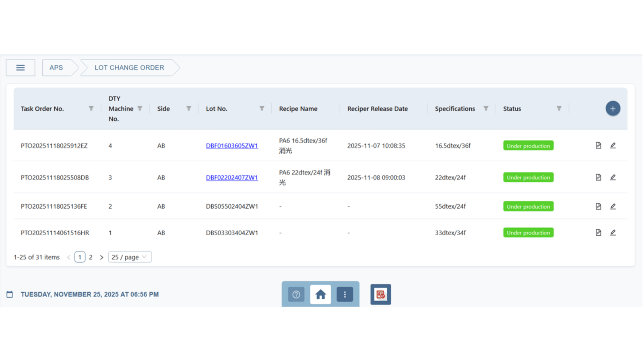
Task: Open the three-dot more options button
Action: [345, 294]
